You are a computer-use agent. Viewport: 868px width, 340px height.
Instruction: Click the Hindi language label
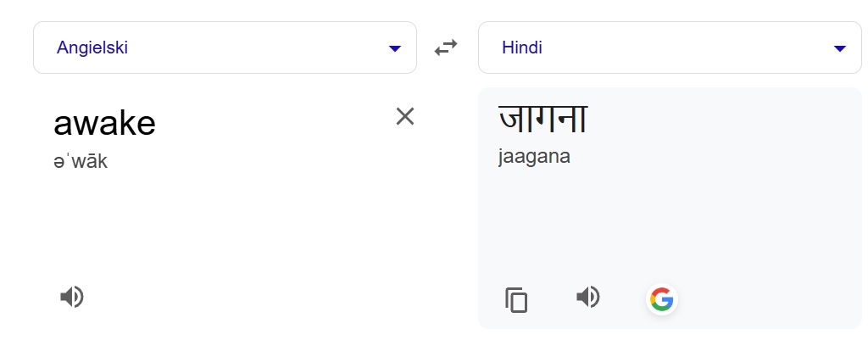point(522,48)
